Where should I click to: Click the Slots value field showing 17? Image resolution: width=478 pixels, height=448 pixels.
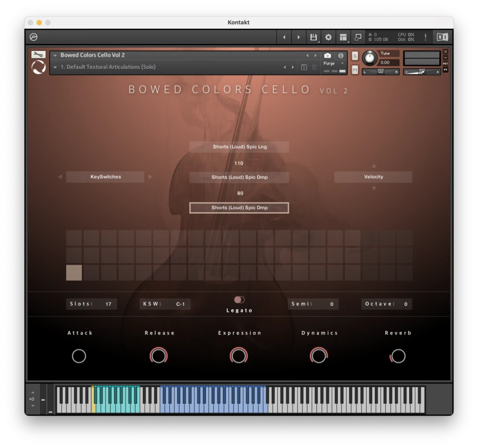click(x=108, y=304)
